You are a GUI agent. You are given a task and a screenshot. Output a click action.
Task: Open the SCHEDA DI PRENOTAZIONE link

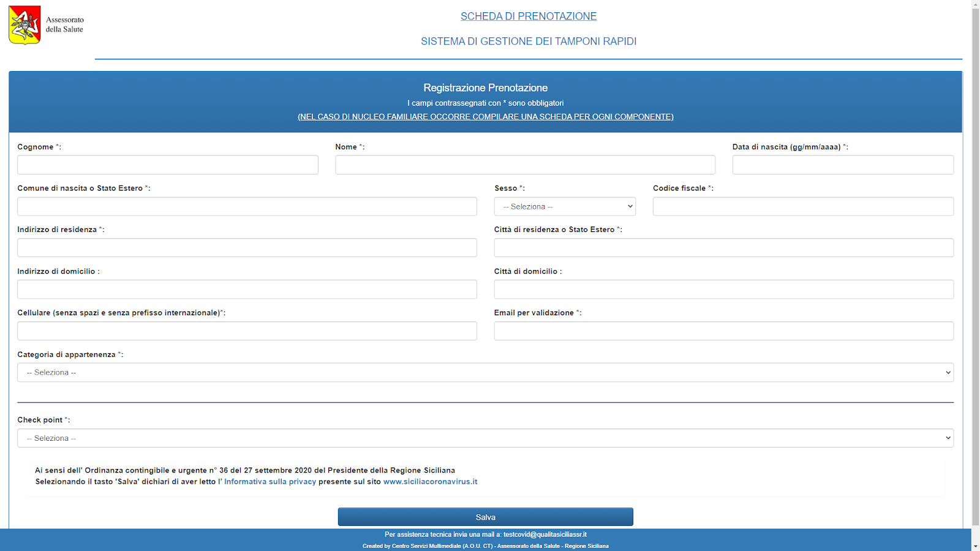(529, 17)
